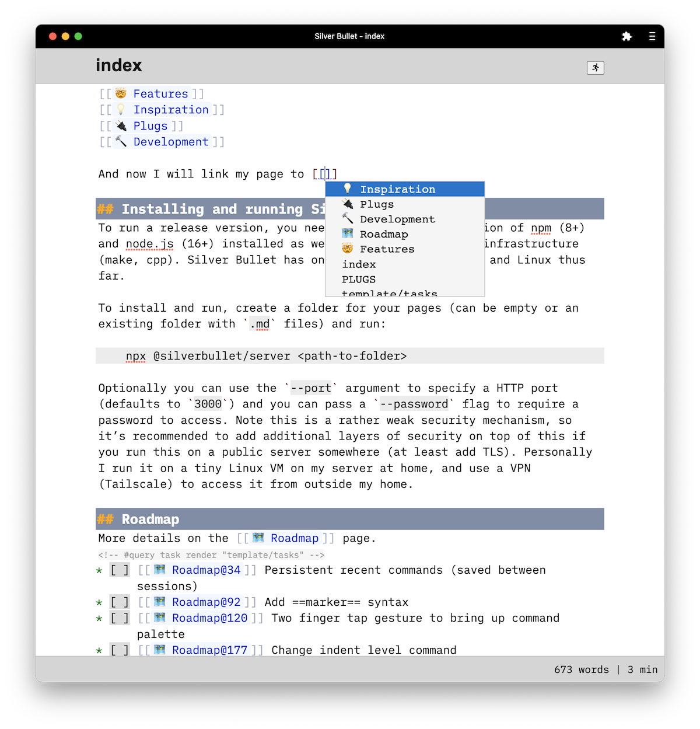Click the map icon beside Roadmap@120
This screenshot has width=700, height=729.
(x=160, y=618)
